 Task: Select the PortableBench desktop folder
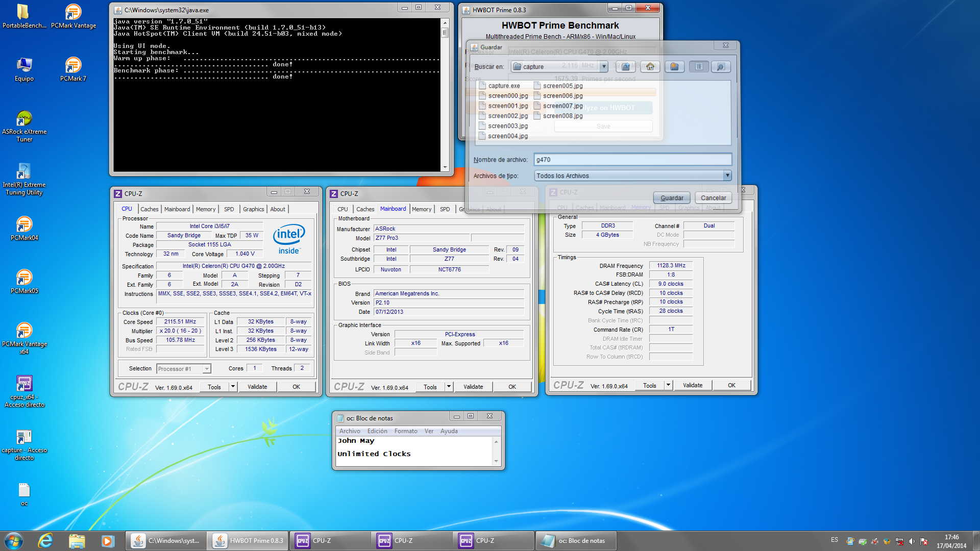[24, 16]
